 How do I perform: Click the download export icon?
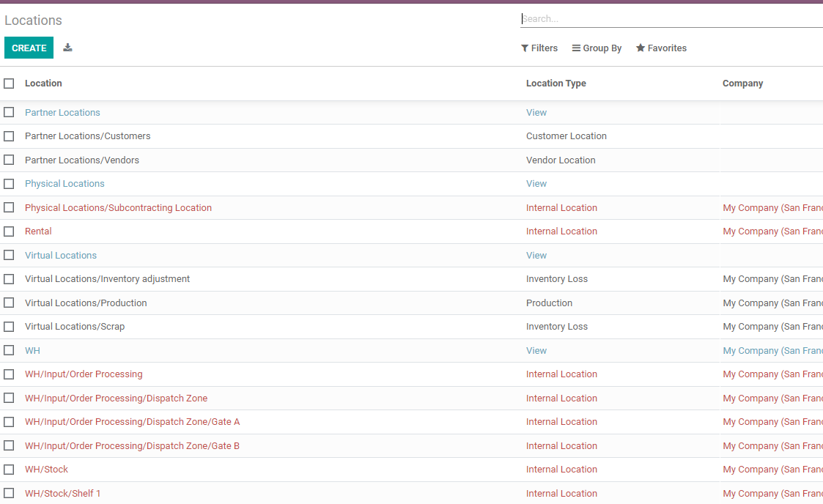coord(67,48)
